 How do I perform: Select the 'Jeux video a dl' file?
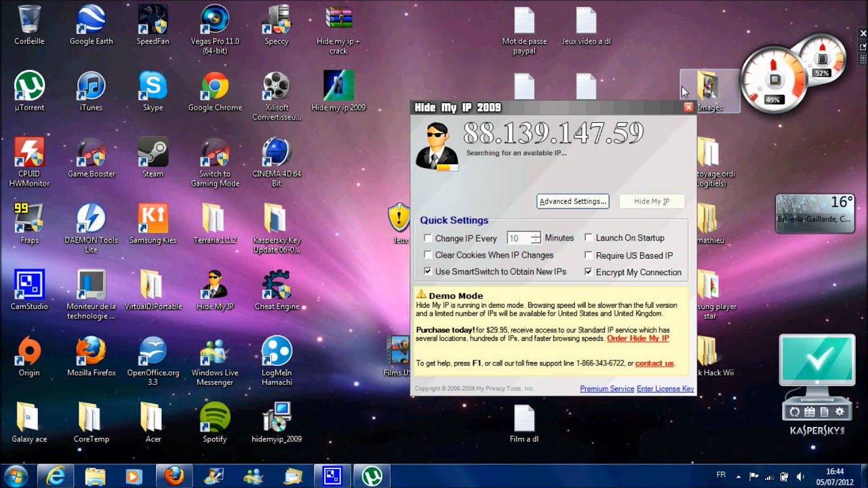coord(587,26)
